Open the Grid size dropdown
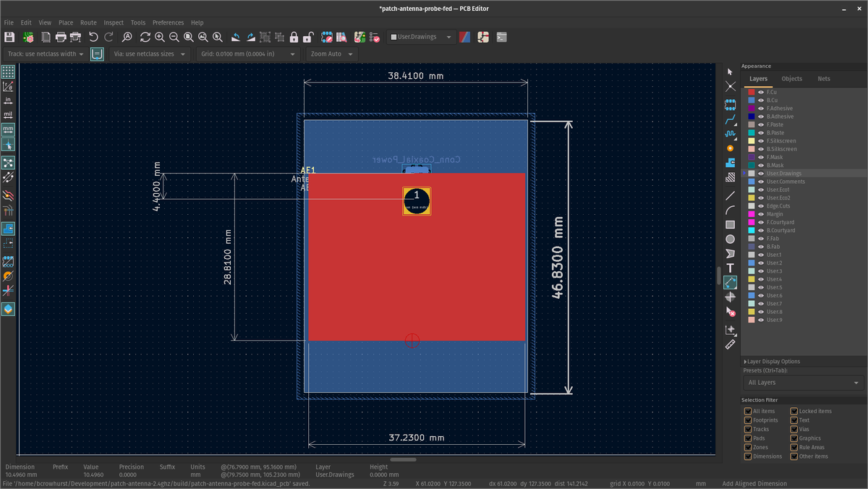 (x=247, y=54)
